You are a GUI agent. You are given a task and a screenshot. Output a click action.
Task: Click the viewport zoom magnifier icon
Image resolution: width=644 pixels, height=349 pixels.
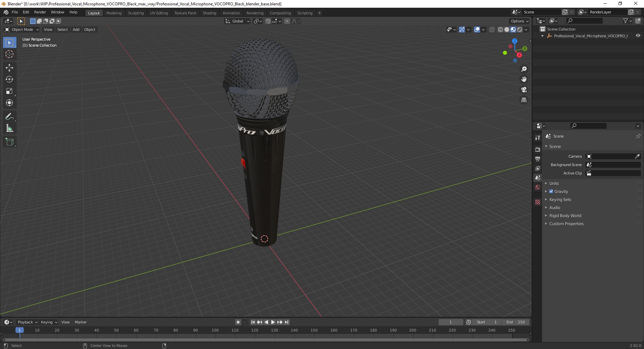tap(524, 69)
